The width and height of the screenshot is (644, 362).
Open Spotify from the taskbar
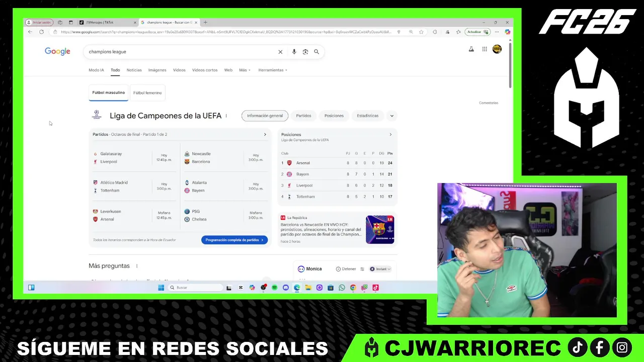tap(274, 288)
